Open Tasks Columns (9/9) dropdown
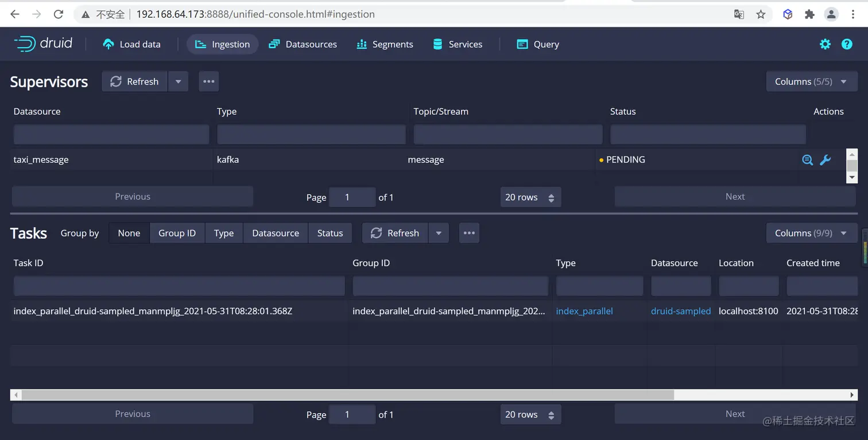 (812, 233)
